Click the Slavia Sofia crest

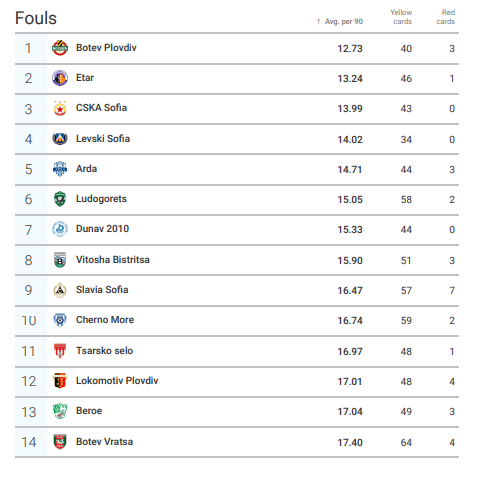click(x=60, y=290)
